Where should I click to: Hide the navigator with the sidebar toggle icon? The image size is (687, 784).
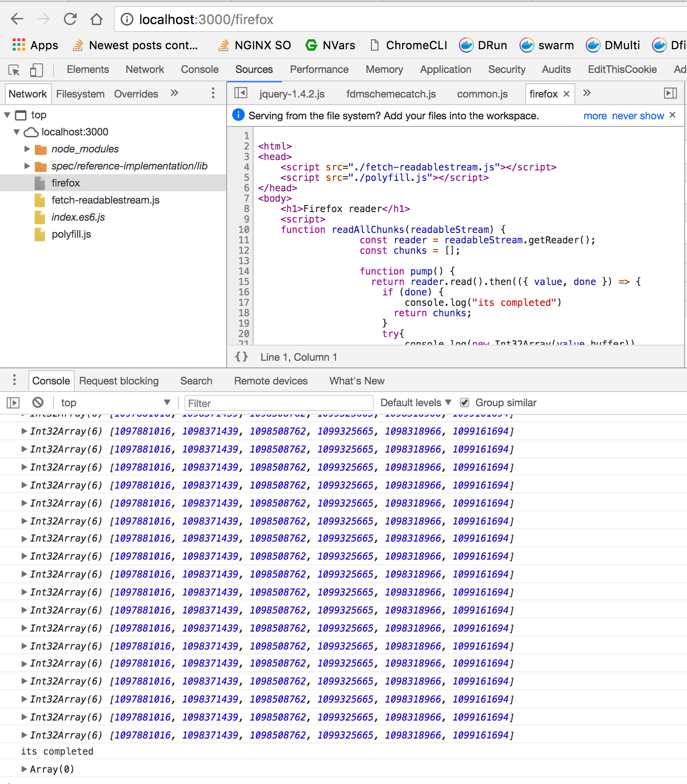pos(241,93)
